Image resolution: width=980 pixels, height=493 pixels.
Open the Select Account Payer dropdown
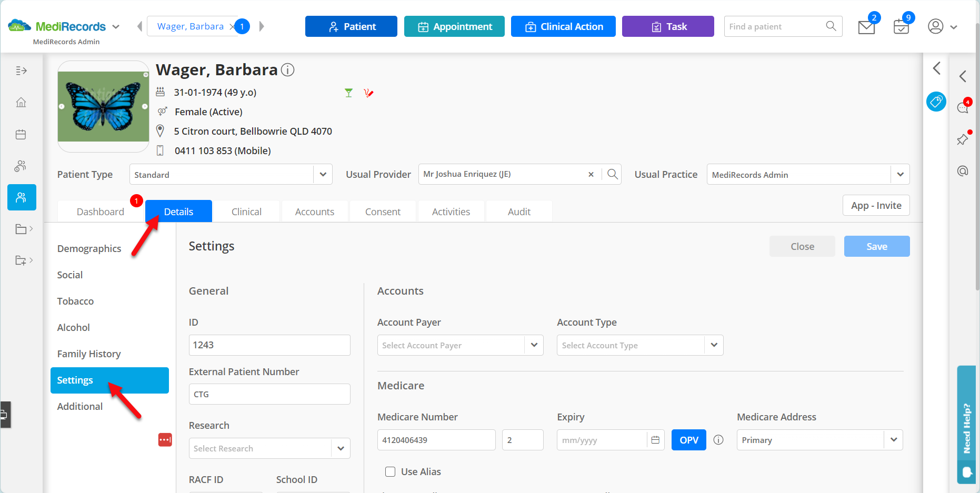[x=534, y=345]
